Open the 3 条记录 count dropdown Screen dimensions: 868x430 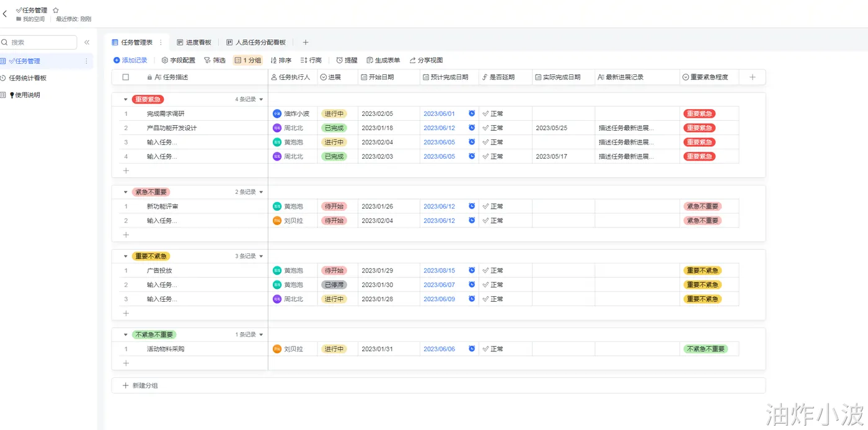[x=249, y=256]
